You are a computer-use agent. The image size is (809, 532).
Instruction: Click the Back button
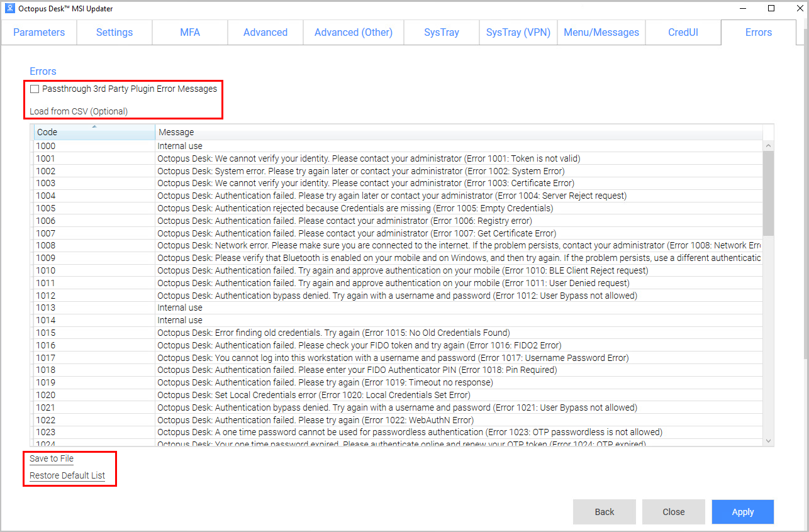pos(605,512)
